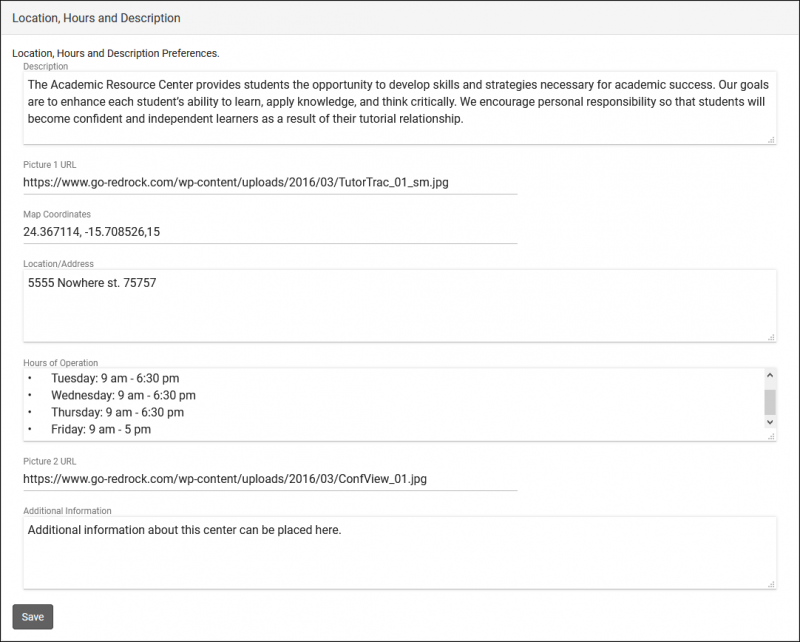
Task: Click the Location/Address resize grip
Action: coord(771,337)
